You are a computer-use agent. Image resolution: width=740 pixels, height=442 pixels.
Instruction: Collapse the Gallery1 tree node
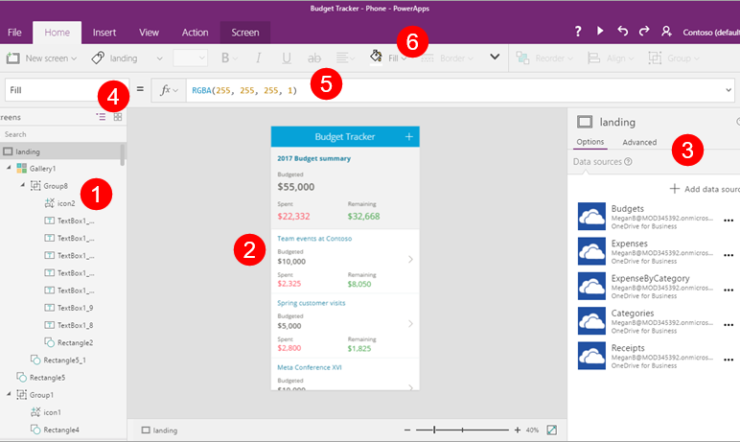tap(8, 168)
